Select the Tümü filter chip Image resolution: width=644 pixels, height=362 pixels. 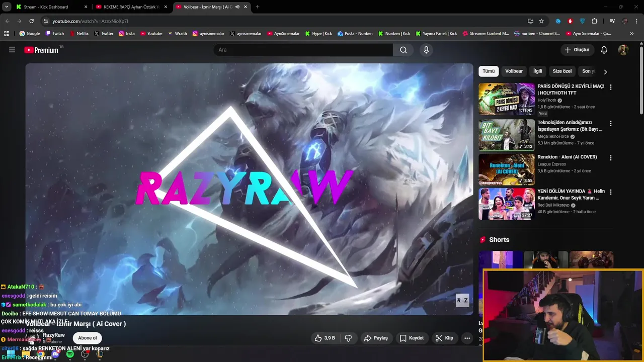coord(489,71)
